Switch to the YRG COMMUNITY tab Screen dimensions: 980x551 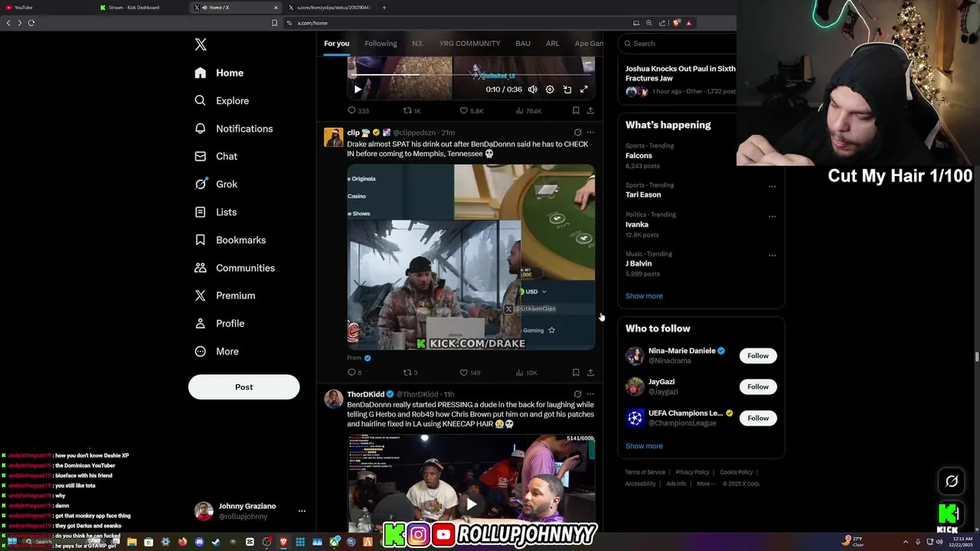(x=469, y=44)
